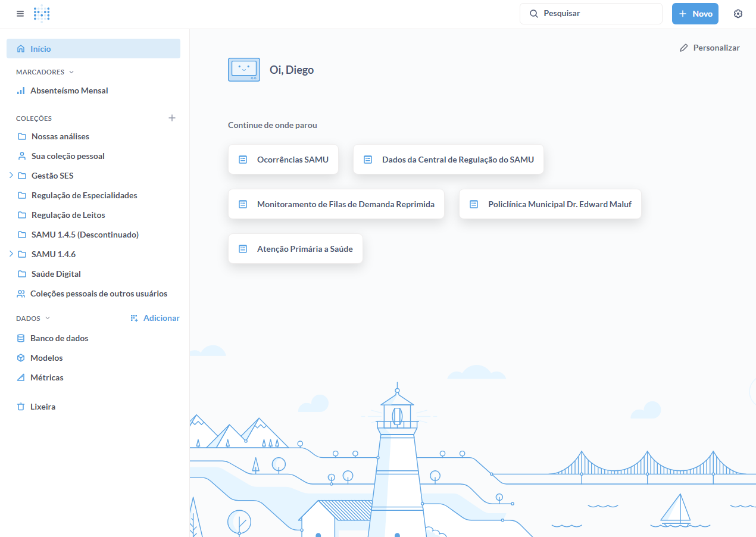Collapse the DADOS section chevron
The width and height of the screenshot is (756, 537).
pyautogui.click(x=48, y=319)
